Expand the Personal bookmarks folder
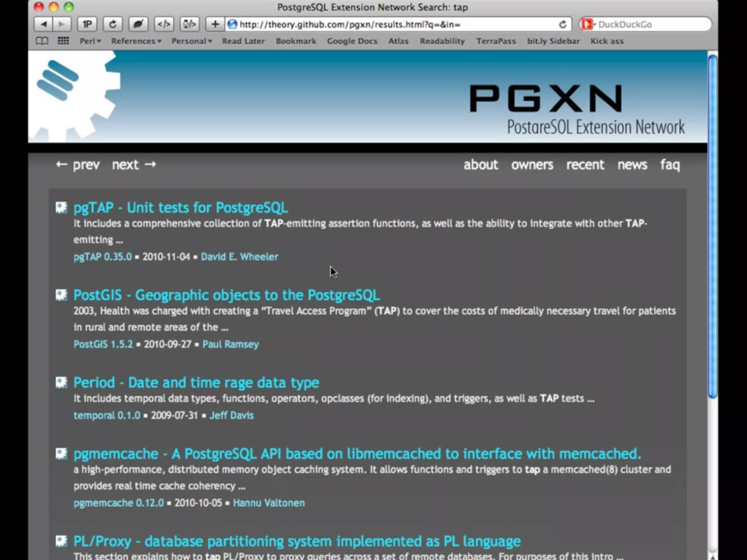 192,41
